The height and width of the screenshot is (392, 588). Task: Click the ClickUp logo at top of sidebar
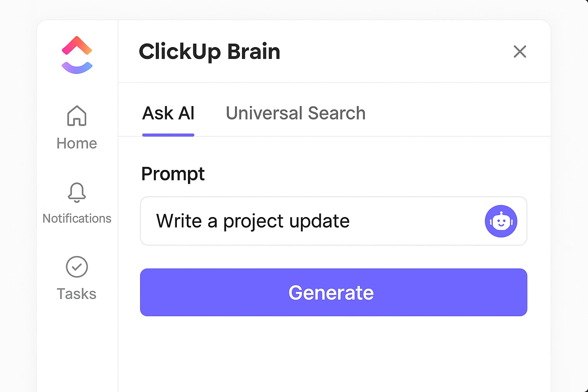[77, 54]
